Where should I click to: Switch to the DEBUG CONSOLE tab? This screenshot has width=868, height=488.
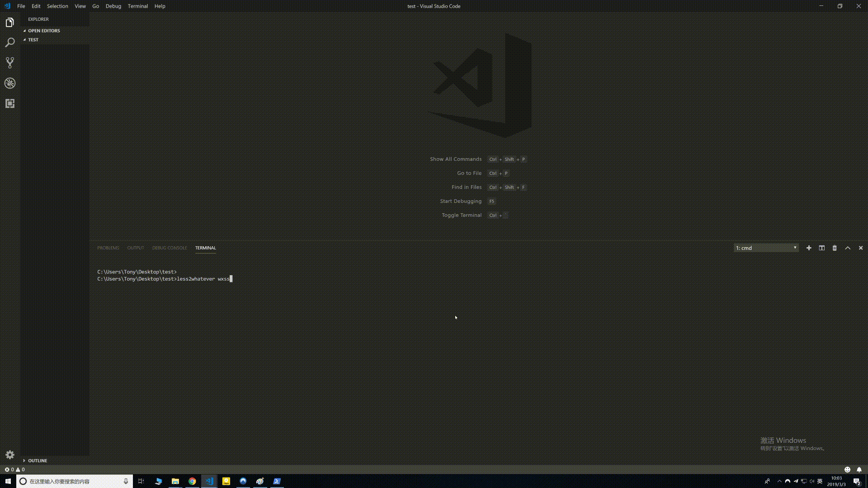[x=169, y=248]
